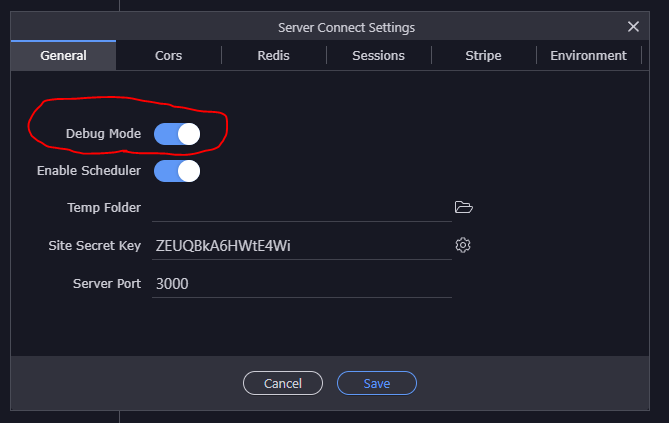Click the Debug Mode label text
The width and height of the screenshot is (669, 423).
[103, 134]
